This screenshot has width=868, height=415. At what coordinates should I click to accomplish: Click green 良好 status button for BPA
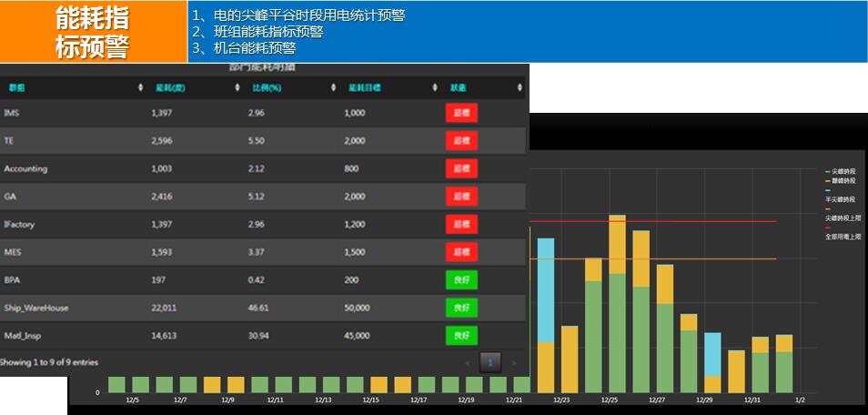coord(461,279)
